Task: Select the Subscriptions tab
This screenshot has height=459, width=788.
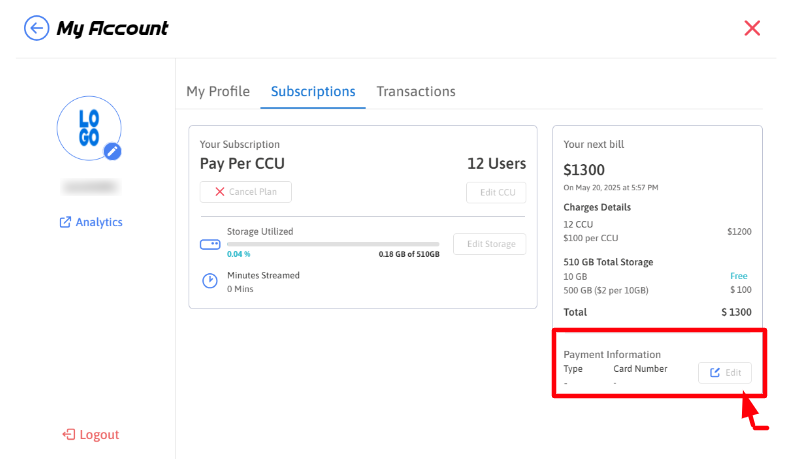Action: [313, 91]
